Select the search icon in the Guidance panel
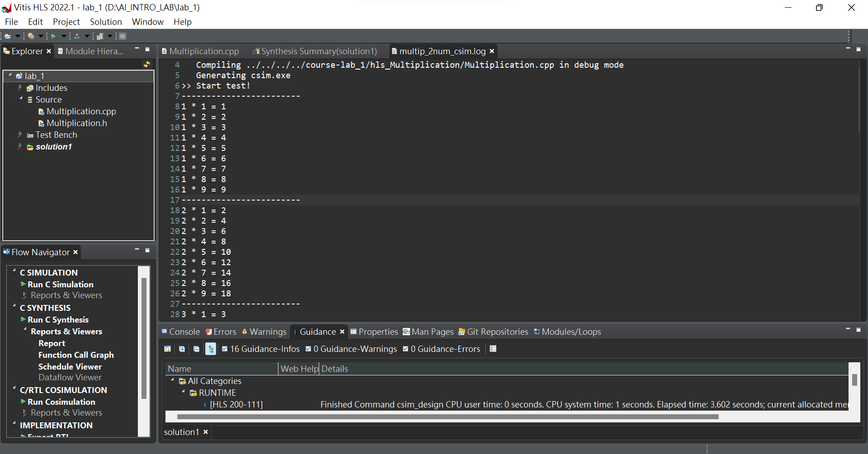This screenshot has width=868, height=454. tap(167, 349)
